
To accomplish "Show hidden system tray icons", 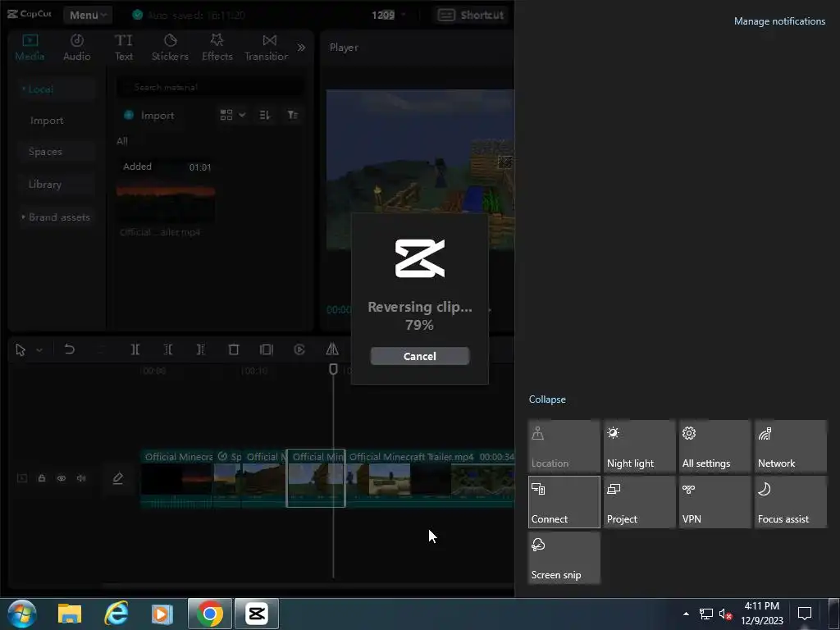I will coord(687,614).
